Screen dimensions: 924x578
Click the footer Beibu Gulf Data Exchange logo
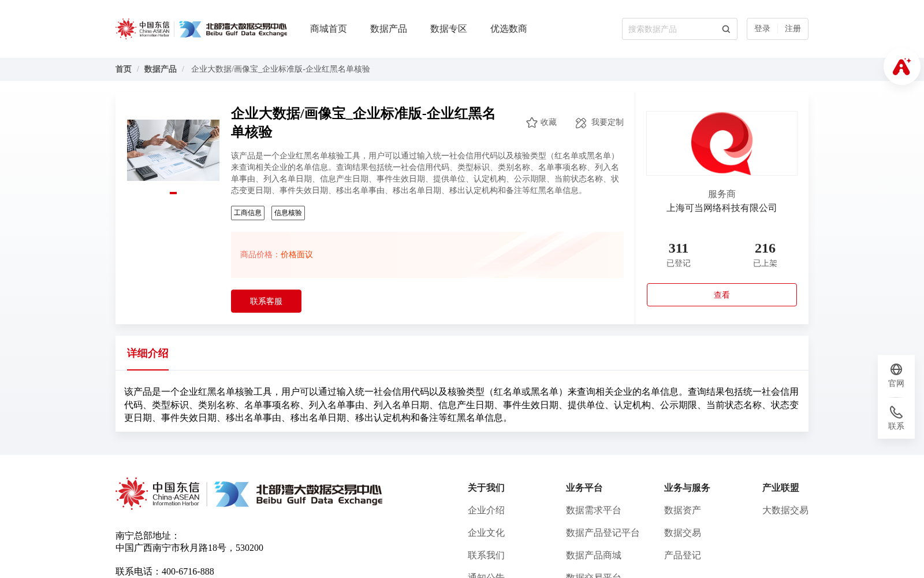tap(299, 494)
